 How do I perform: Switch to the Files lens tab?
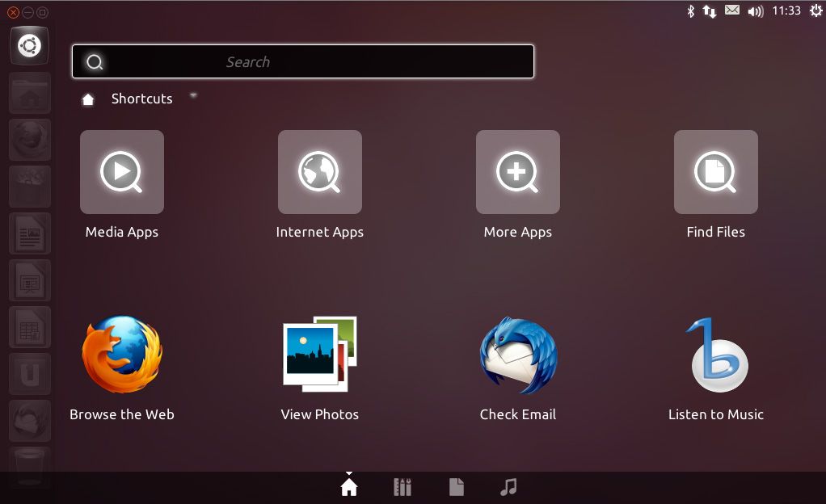[456, 487]
